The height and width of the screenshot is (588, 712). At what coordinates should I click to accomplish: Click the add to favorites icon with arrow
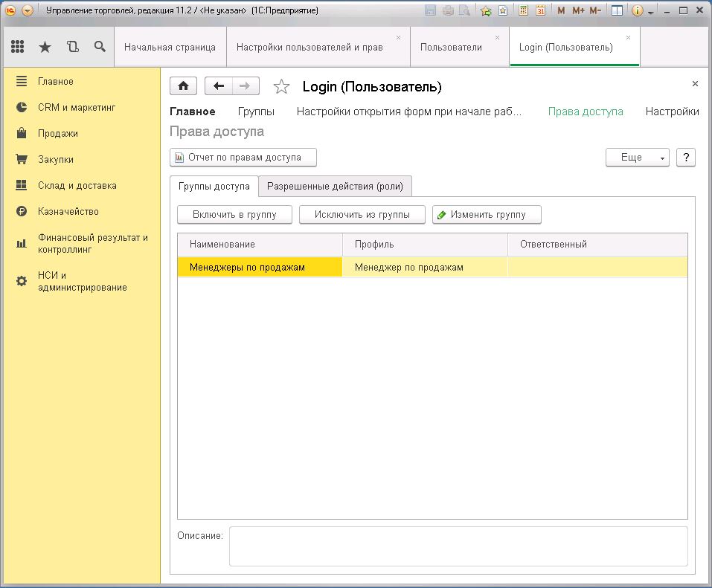click(x=486, y=10)
